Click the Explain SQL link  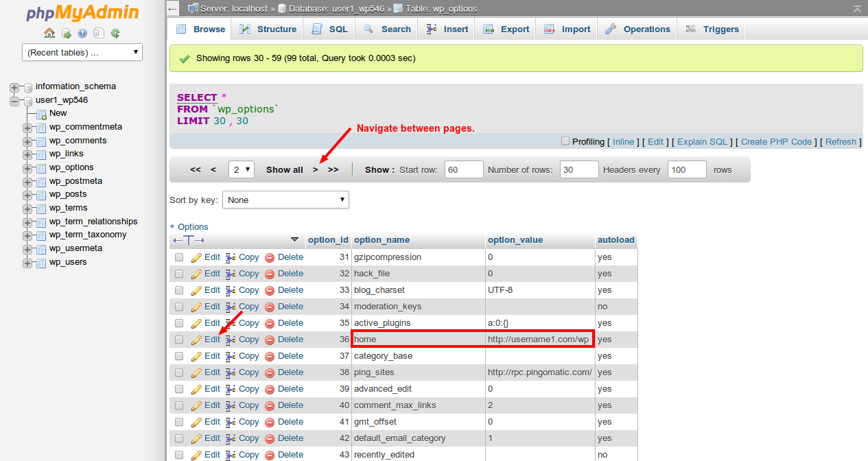click(701, 141)
